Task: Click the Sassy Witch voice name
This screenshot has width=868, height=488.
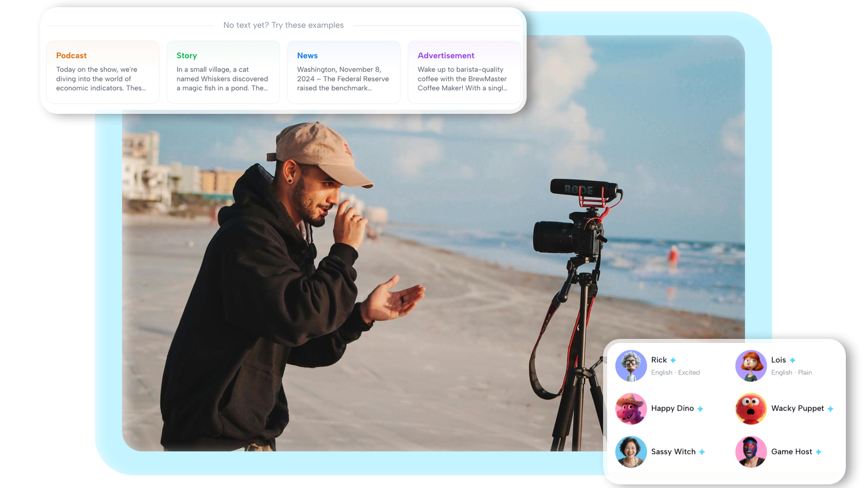Action: coord(673,451)
